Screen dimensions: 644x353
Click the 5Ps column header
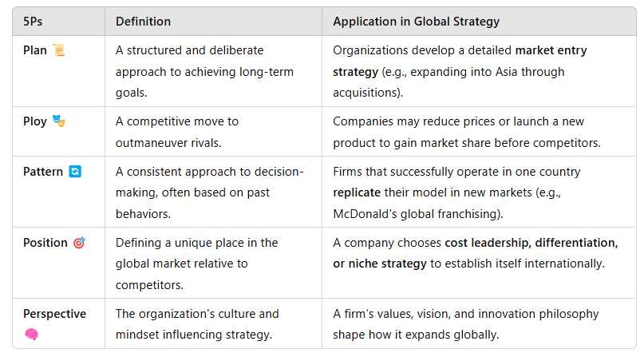[34, 22]
